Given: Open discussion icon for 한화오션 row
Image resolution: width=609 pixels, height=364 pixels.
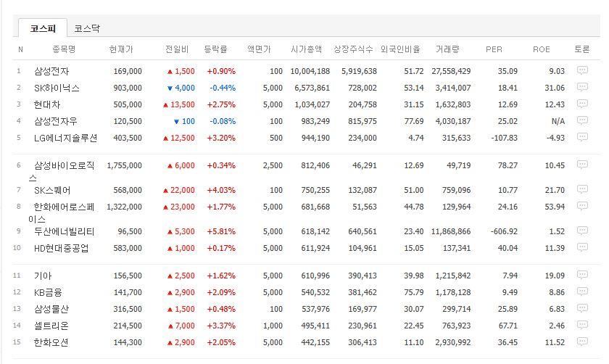Looking at the screenshot, I should [x=582, y=342].
